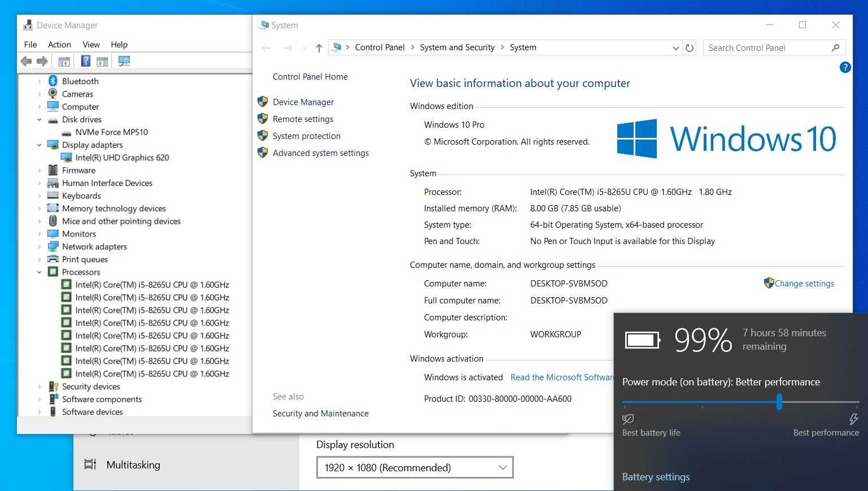Click the Cameras category icon

pyautogui.click(x=53, y=94)
